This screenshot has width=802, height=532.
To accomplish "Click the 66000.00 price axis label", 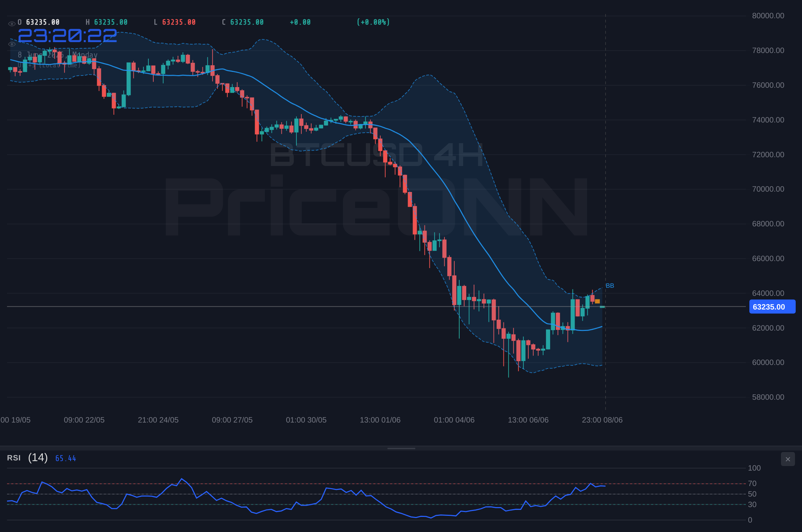I will pos(768,259).
